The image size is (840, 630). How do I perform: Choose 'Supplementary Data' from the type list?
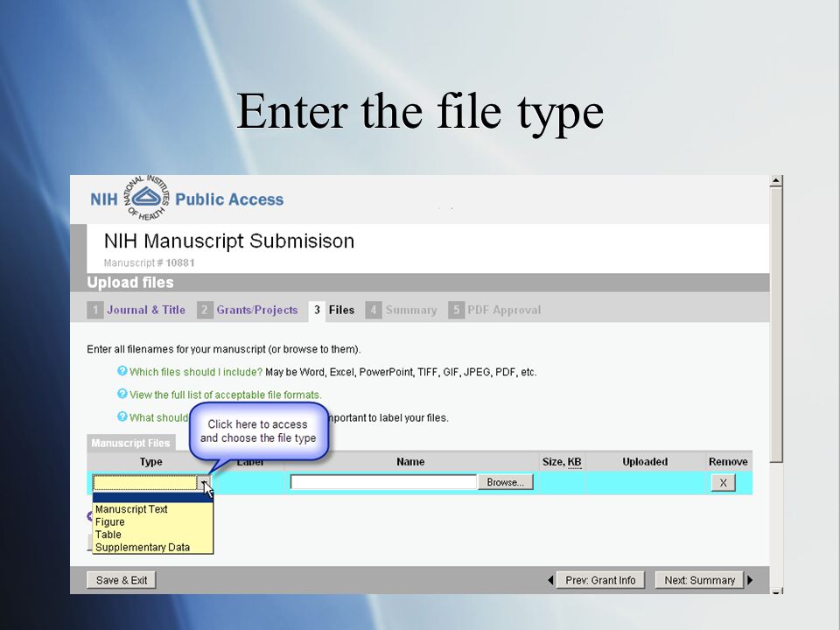coord(152,547)
